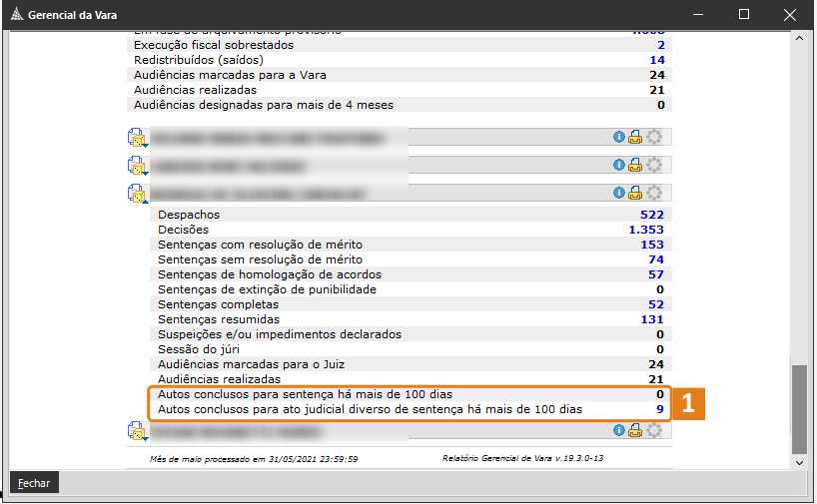Click the info icon on the row above Despachos

click(x=619, y=193)
